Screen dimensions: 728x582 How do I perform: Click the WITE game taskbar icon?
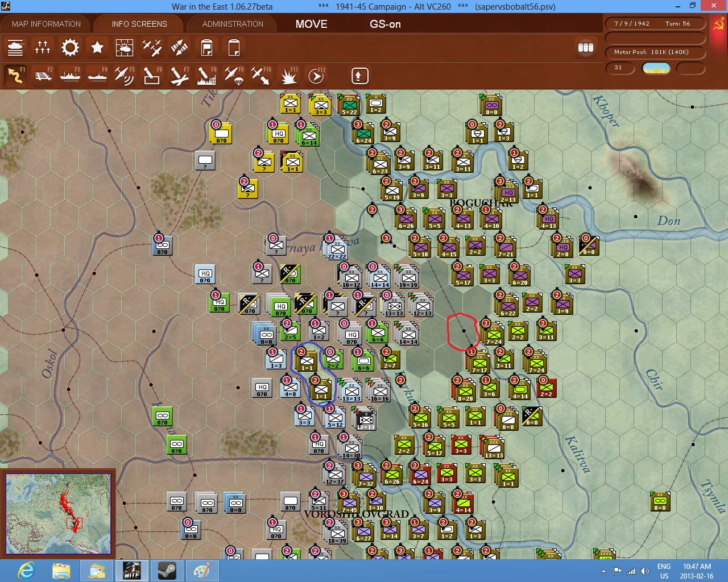[x=132, y=571]
